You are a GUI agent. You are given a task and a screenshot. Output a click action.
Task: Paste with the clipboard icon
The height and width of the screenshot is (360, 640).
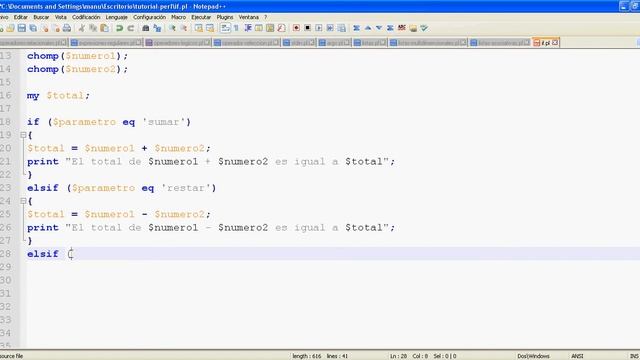(x=104, y=28)
